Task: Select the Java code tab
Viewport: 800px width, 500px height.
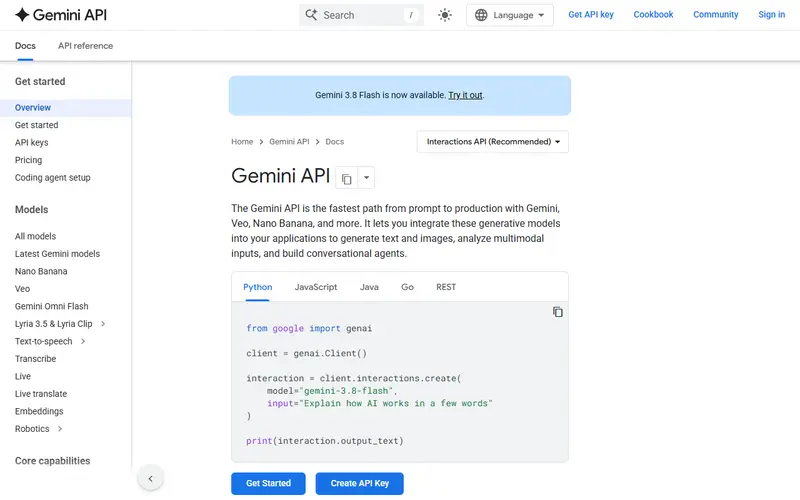Action: [369, 287]
